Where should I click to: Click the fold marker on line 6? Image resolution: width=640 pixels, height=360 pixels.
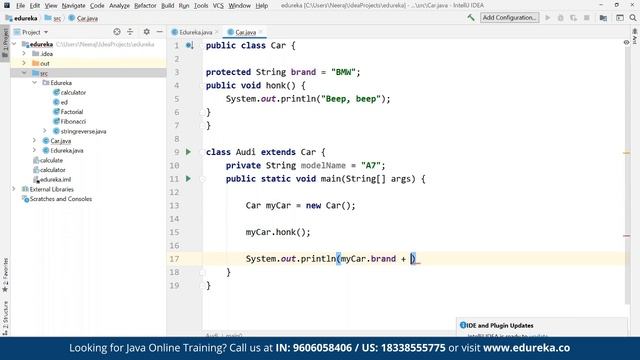click(203, 112)
